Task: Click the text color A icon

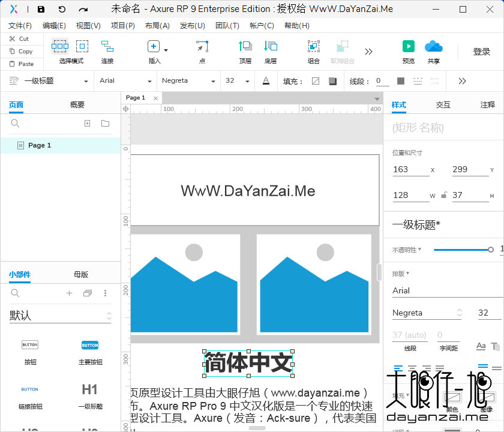Action: [x=266, y=80]
